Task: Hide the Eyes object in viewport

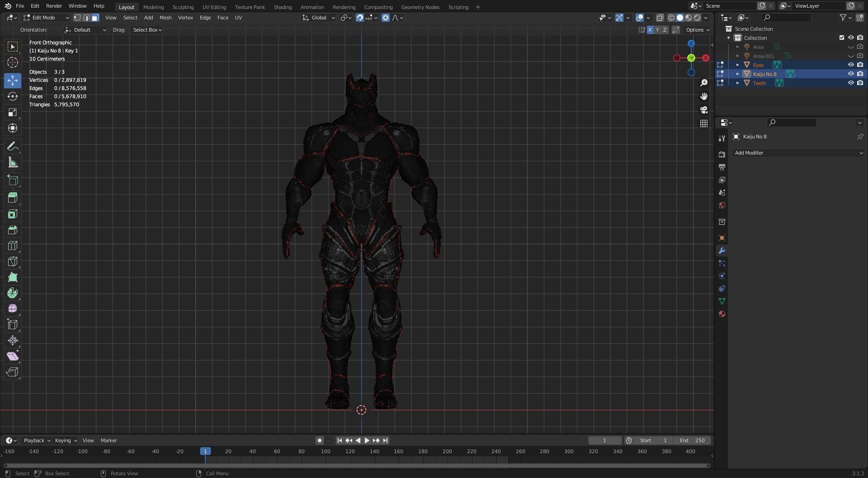Action: tap(850, 65)
